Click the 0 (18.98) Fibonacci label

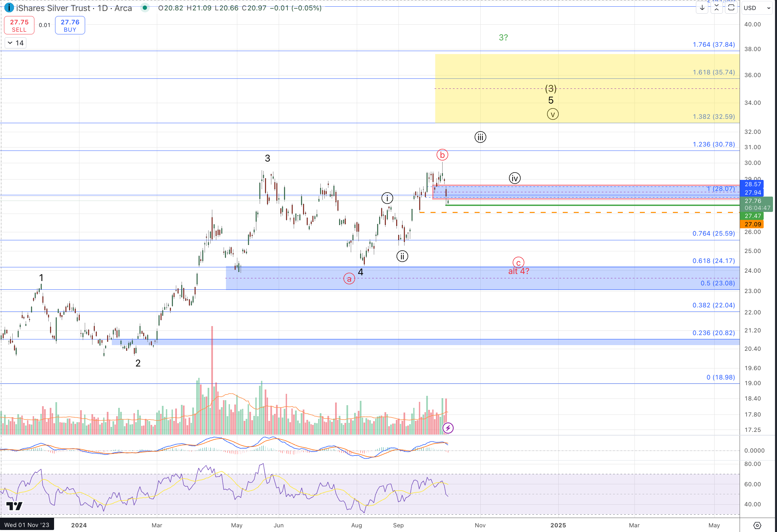[x=721, y=377]
